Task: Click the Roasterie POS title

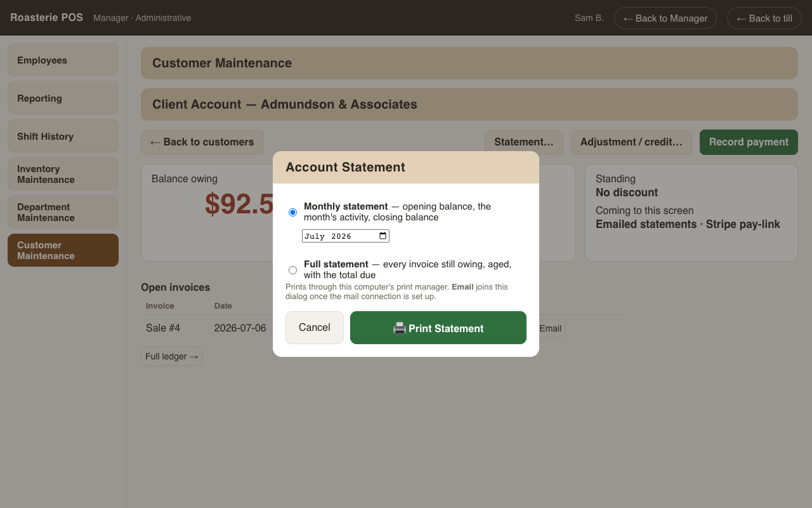Action: click(x=46, y=18)
